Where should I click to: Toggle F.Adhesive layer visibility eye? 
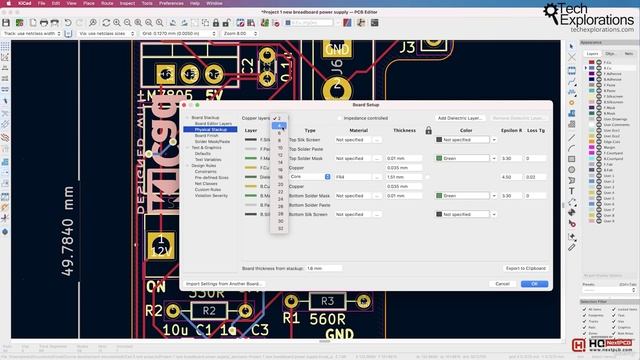point(599,73)
